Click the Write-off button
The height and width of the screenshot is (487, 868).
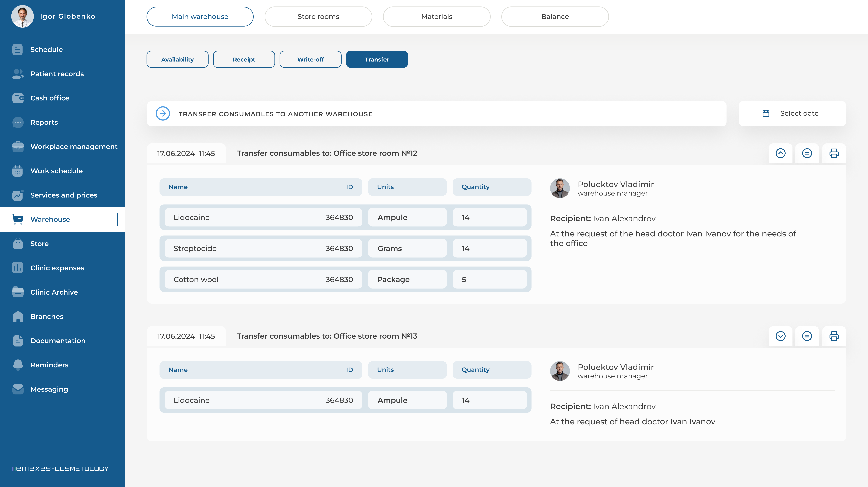(310, 59)
